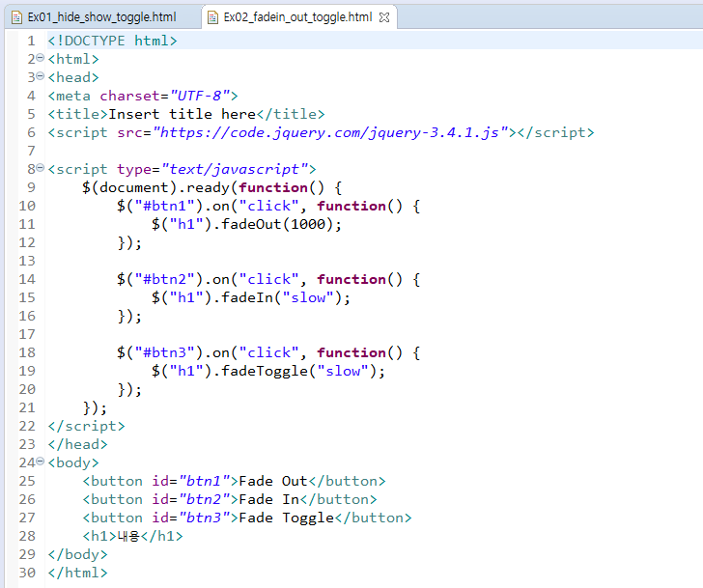Screen dimensions: 703x588
Task: Click line number 13 in the gutter
Action: pyautogui.click(x=26, y=261)
